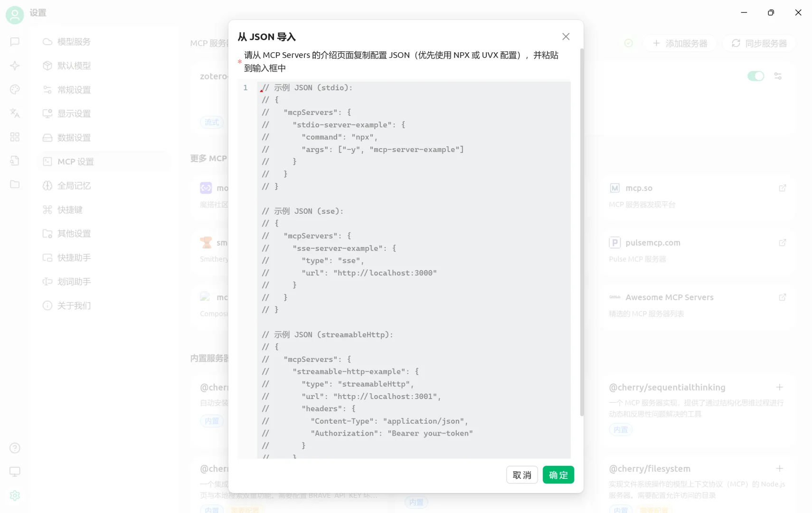Select 快捷键 in settings menu
The image size is (812, 513).
click(x=104, y=209)
